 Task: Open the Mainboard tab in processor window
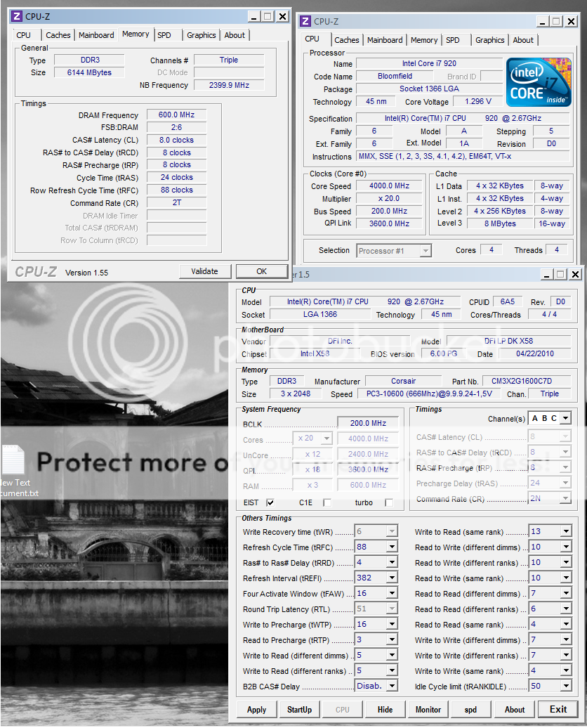[x=385, y=40]
